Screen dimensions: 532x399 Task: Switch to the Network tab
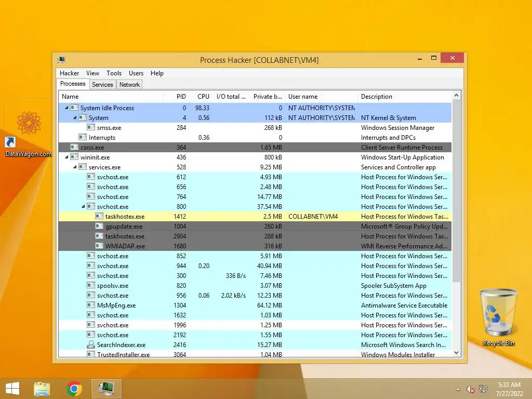(x=129, y=85)
